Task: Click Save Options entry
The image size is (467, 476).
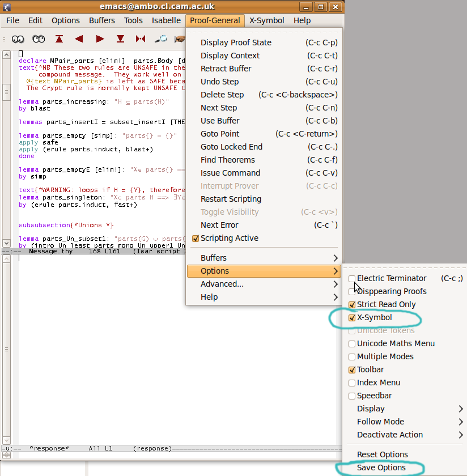Action: (381, 468)
